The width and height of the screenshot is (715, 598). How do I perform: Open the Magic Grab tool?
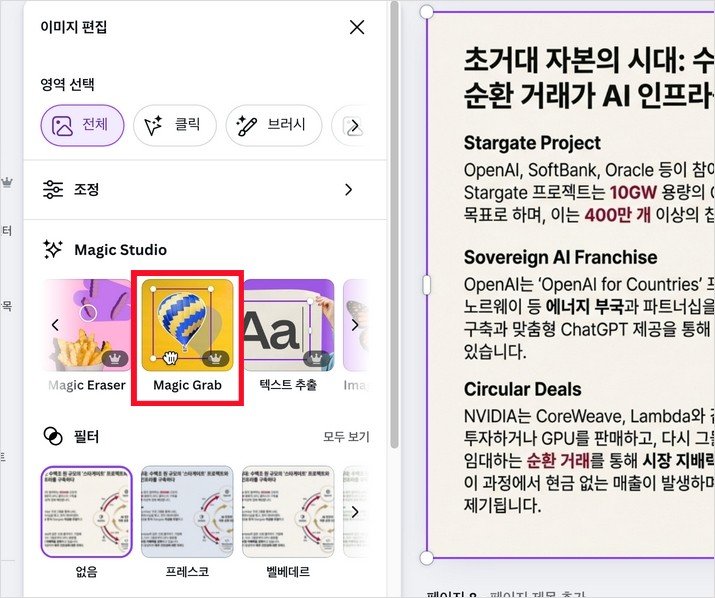tap(187, 336)
